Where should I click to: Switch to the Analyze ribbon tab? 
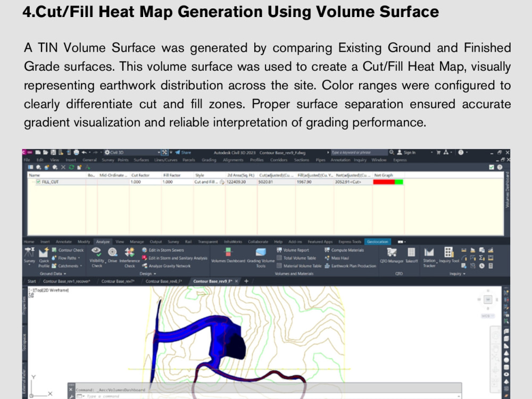(x=103, y=242)
